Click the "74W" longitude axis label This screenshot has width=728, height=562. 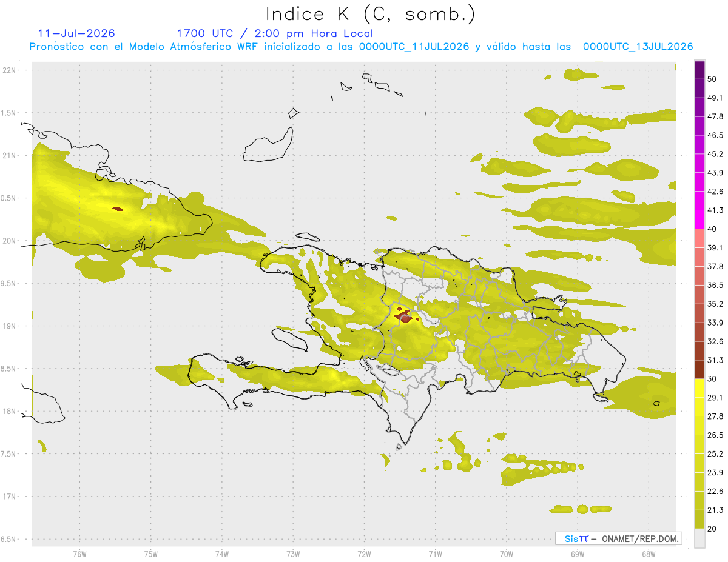[222, 555]
